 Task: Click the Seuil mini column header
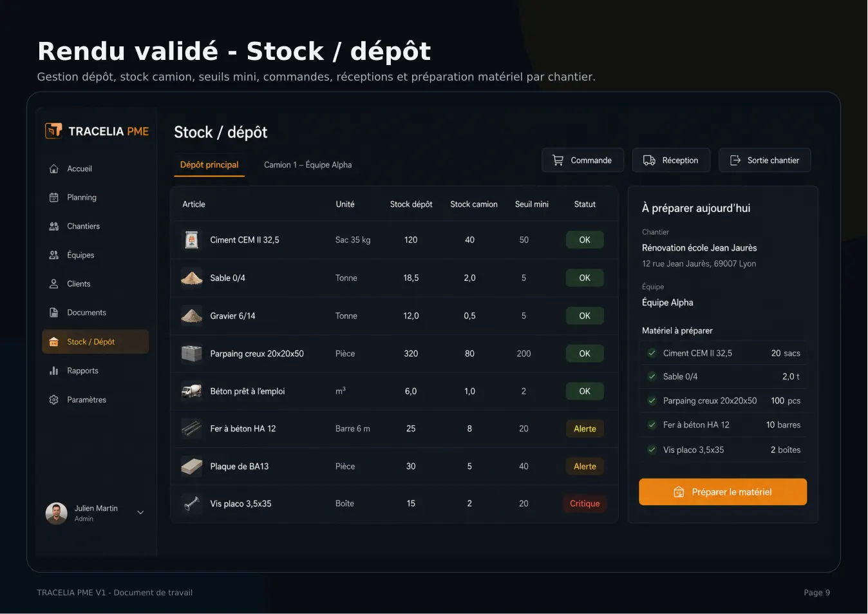(532, 204)
